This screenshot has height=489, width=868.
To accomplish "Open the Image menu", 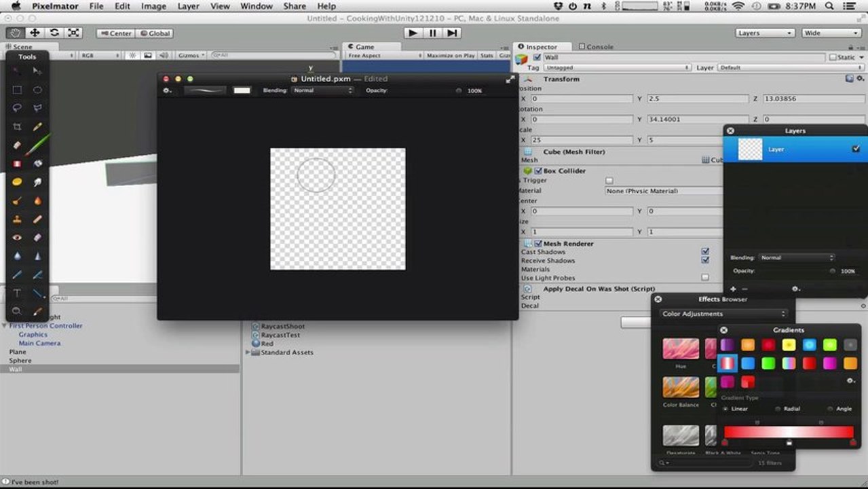I will tap(153, 6).
